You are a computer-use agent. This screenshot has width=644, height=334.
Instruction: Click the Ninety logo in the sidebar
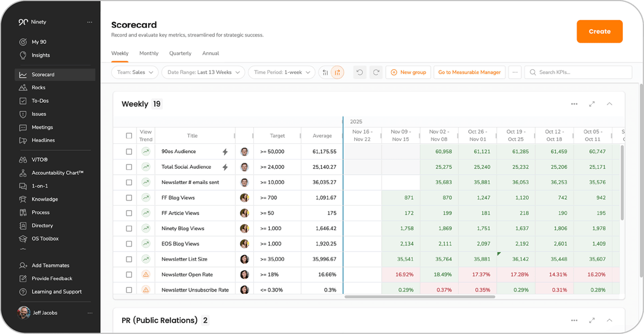23,22
